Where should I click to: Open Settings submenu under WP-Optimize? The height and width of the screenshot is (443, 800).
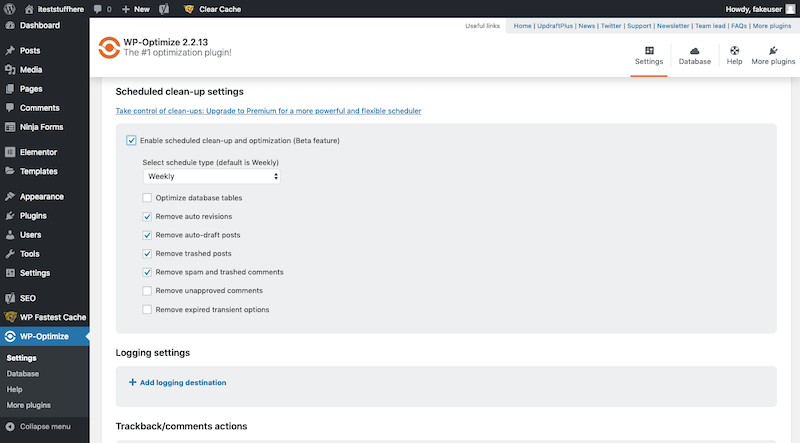tap(21, 358)
